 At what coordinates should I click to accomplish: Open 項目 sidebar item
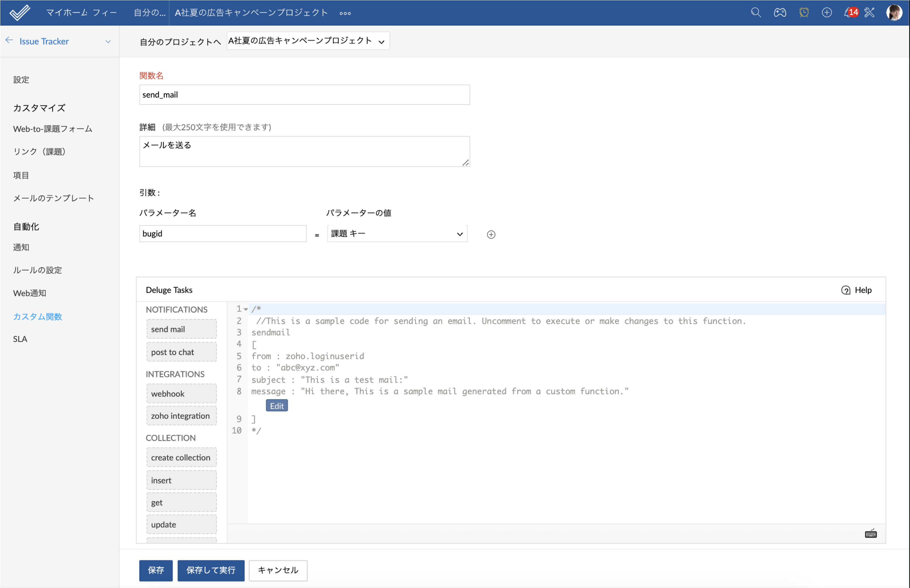[21, 175]
